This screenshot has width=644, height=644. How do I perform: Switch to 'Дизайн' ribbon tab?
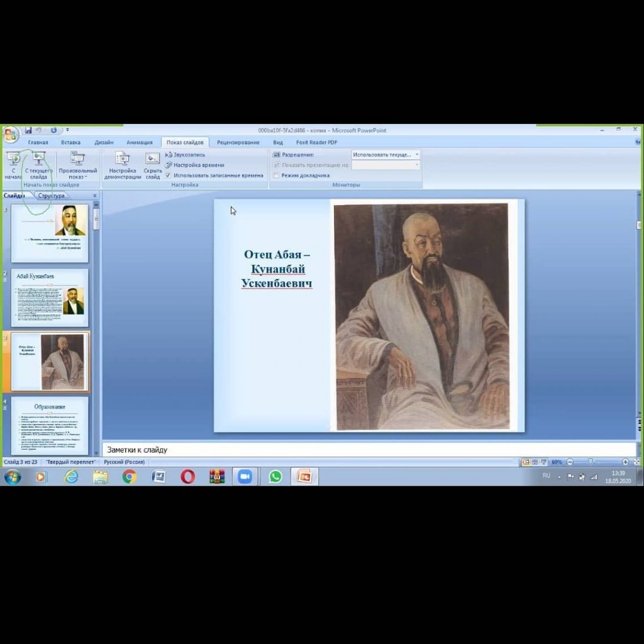tap(104, 143)
